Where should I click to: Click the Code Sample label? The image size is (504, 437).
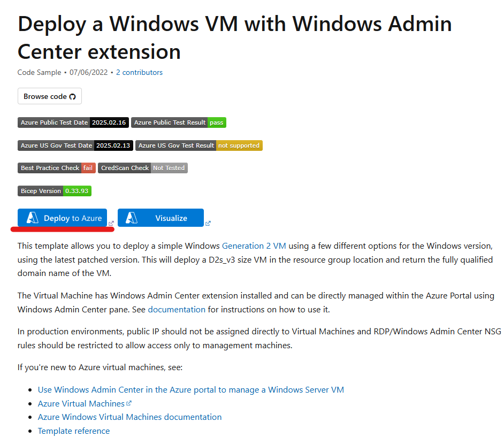(x=39, y=72)
